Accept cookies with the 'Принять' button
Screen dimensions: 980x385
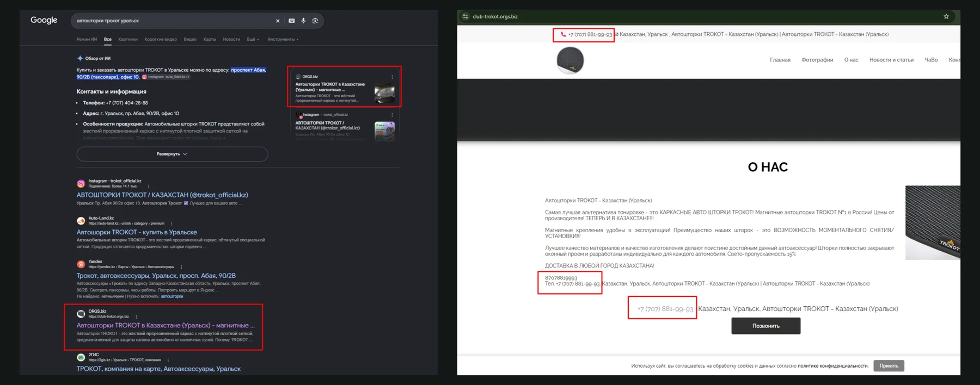889,366
